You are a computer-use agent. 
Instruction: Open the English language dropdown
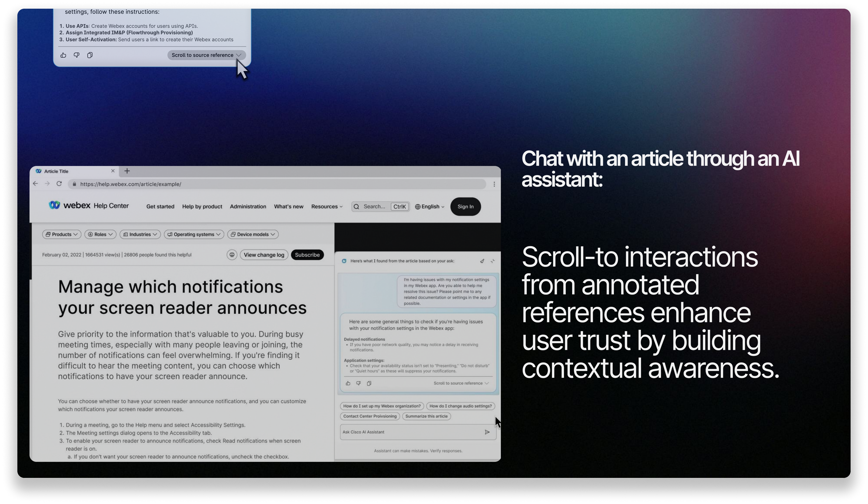coord(429,207)
